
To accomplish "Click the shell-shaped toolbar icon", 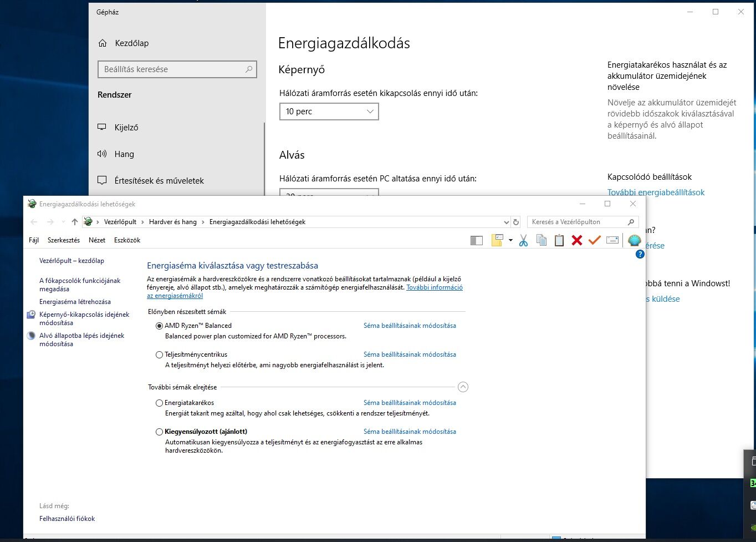I will tap(635, 240).
